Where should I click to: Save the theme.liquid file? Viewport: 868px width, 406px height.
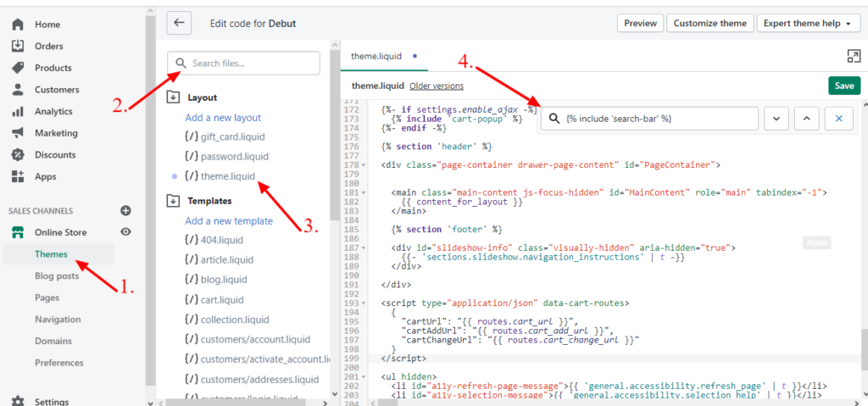pos(844,86)
